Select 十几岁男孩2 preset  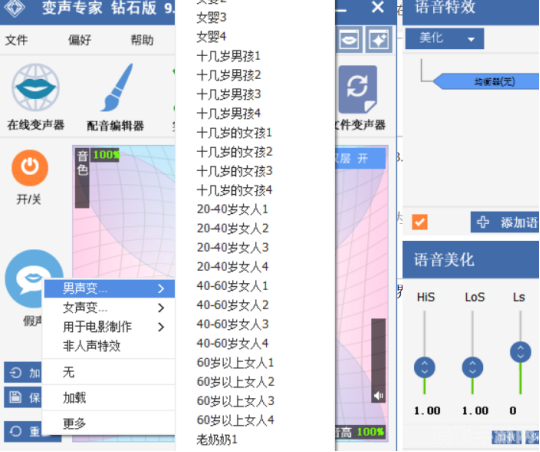[229, 75]
